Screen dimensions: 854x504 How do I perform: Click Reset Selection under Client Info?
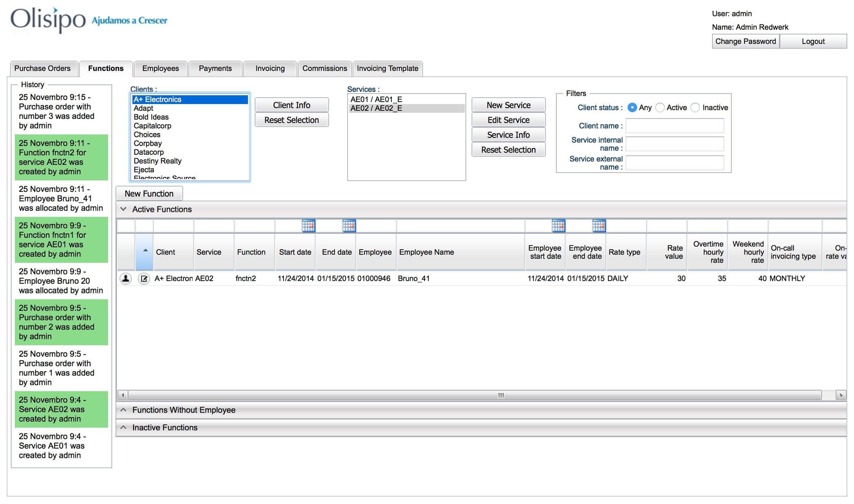click(292, 120)
